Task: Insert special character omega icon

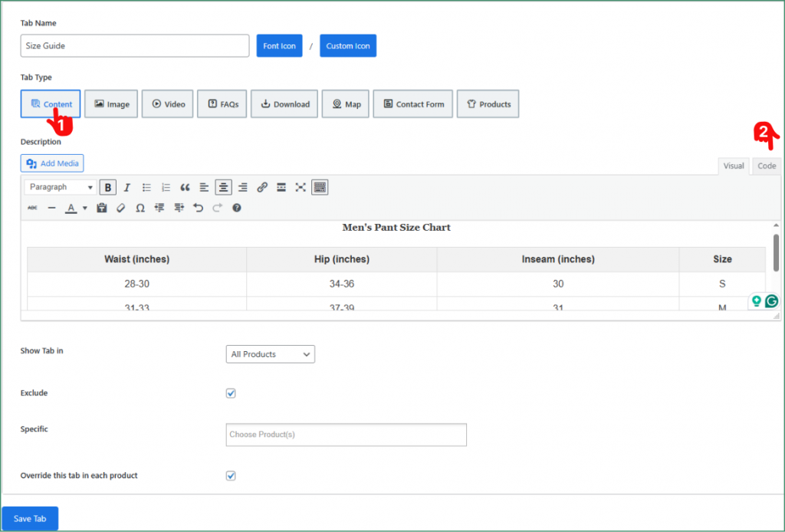Action: tap(140, 208)
